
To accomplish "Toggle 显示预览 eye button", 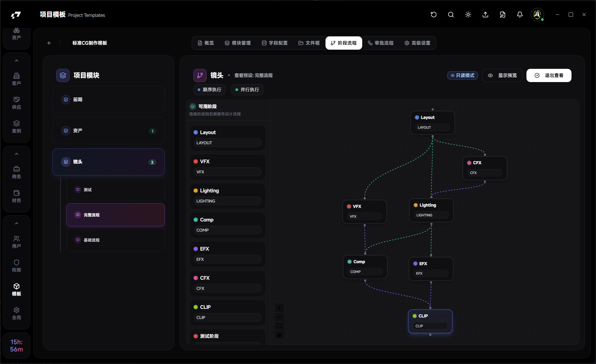I will [502, 75].
